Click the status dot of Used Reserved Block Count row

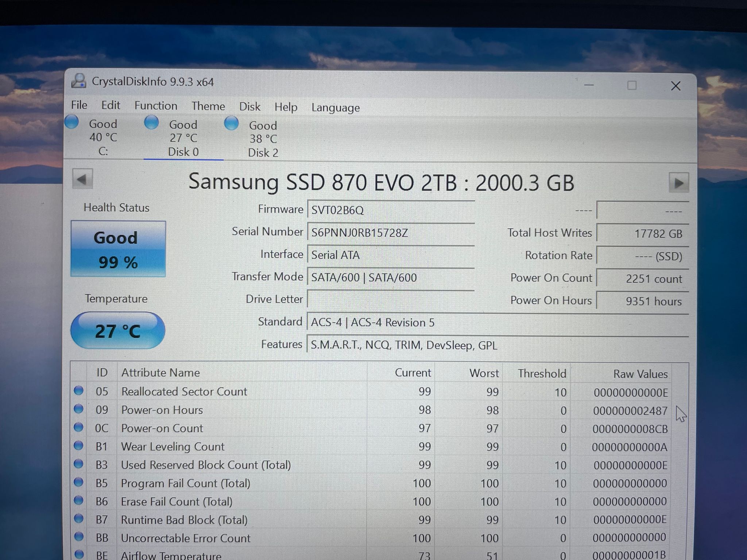tap(78, 464)
